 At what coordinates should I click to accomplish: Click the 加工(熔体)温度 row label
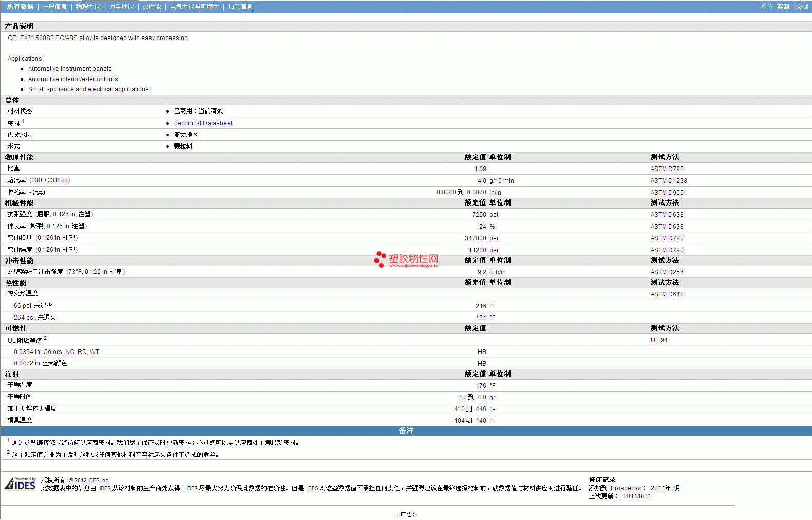pyautogui.click(x=32, y=408)
